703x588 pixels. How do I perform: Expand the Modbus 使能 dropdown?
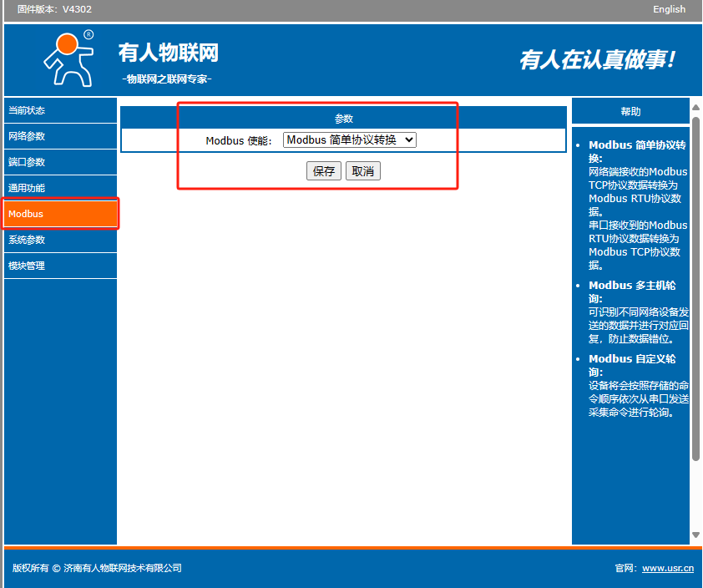coord(349,140)
